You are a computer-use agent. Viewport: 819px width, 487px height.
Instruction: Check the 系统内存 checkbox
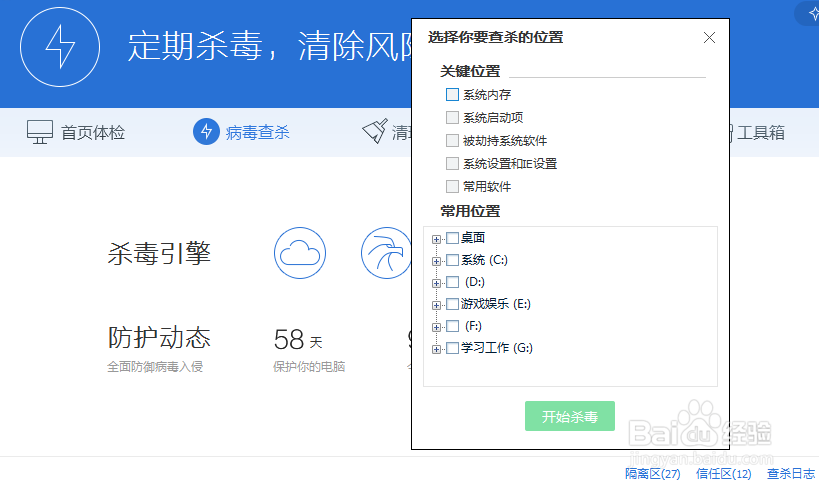pos(452,95)
